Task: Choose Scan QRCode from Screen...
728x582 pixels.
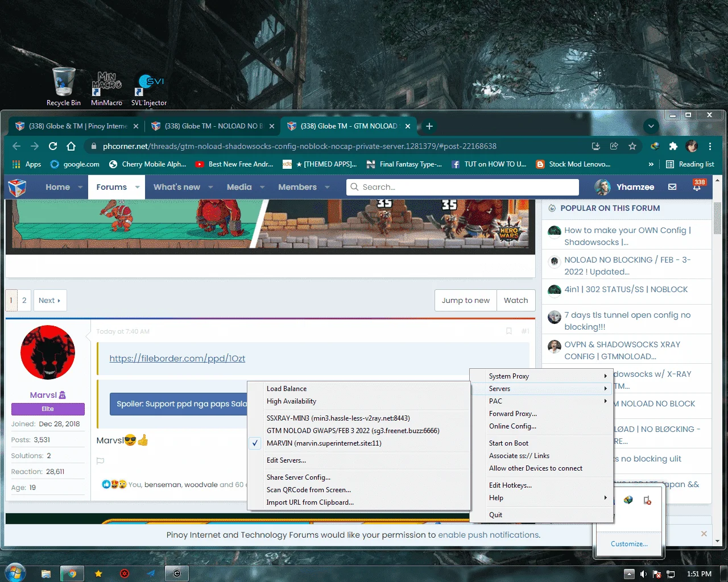Action: (358, 490)
